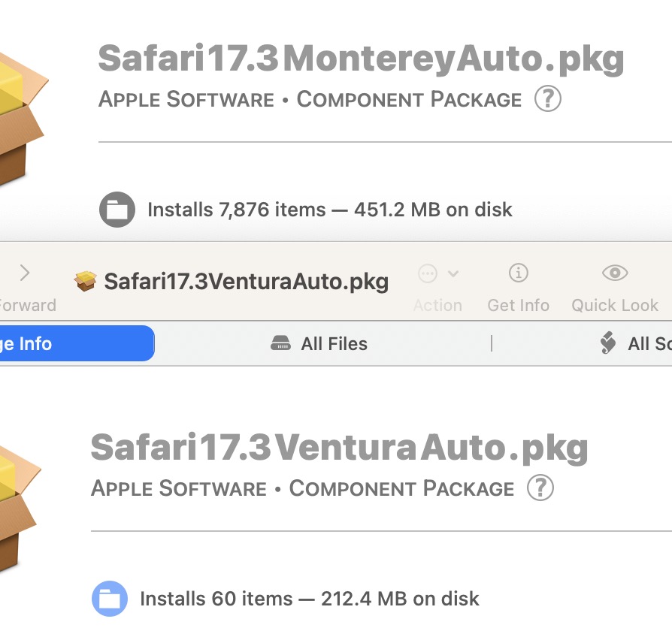Open Get Info from the toolbar

coord(518,273)
